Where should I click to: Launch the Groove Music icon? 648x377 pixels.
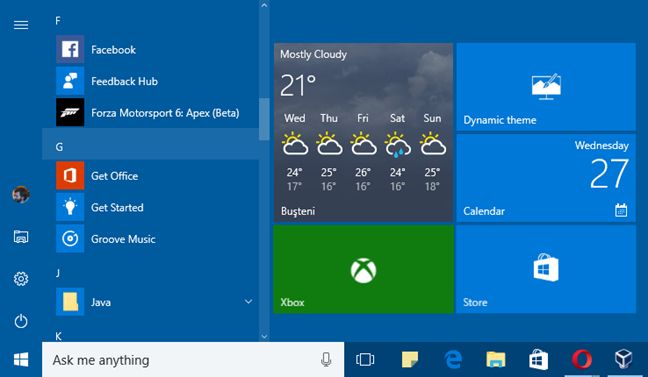[x=70, y=239]
